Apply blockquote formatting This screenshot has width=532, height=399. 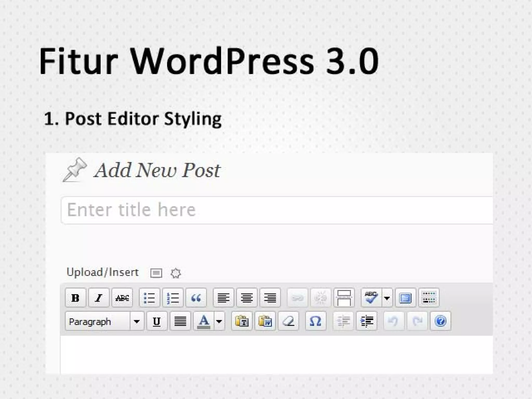[x=196, y=298]
